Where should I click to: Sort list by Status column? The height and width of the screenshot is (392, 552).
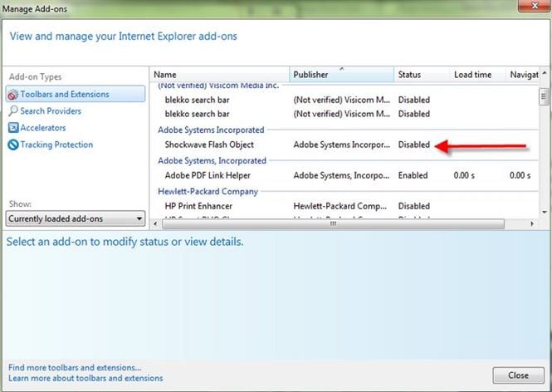422,75
